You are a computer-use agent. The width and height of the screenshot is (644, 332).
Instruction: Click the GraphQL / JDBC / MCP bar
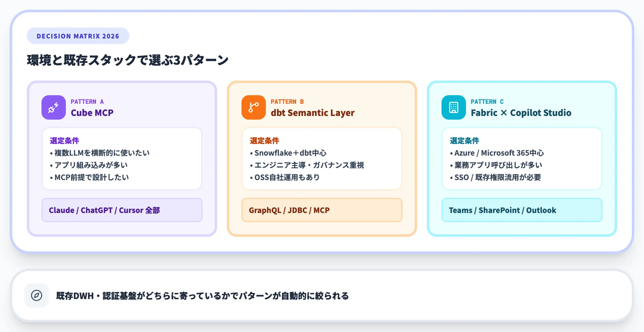[322, 210]
